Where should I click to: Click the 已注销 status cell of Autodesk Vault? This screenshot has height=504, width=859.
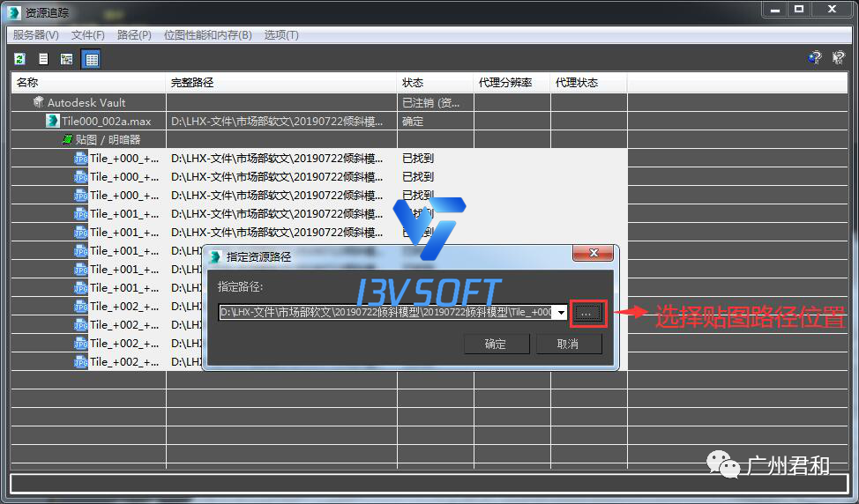pyautogui.click(x=435, y=102)
